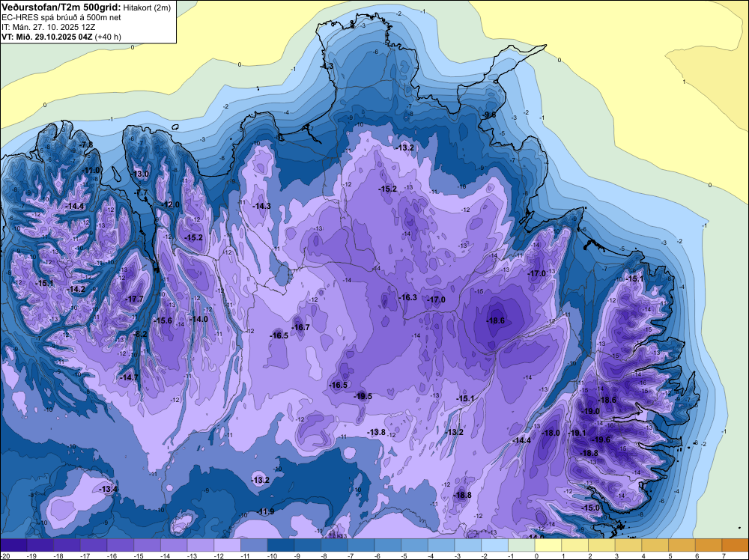Select the -15 tick label in legend

[139, 556]
